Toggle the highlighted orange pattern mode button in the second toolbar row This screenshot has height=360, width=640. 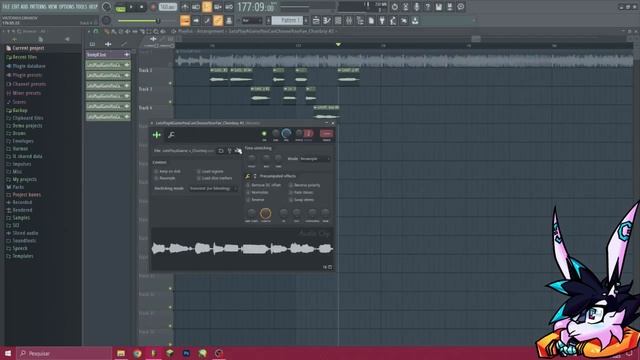(185, 20)
